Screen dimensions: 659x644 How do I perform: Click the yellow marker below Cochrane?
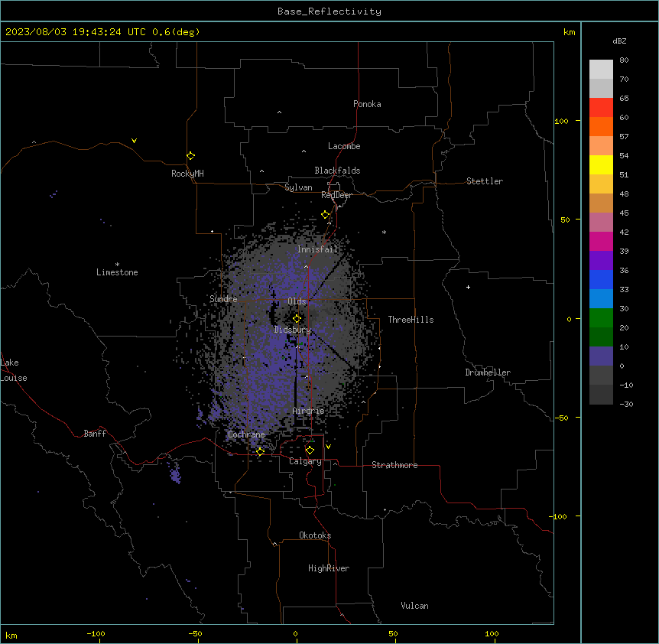260,452
